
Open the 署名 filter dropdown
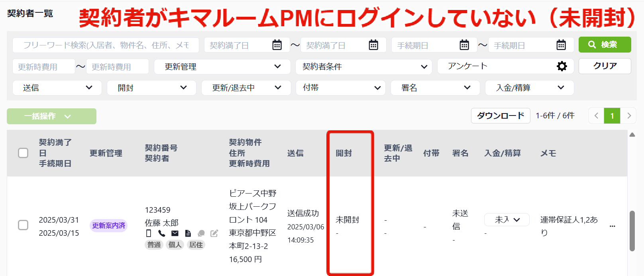(x=435, y=88)
